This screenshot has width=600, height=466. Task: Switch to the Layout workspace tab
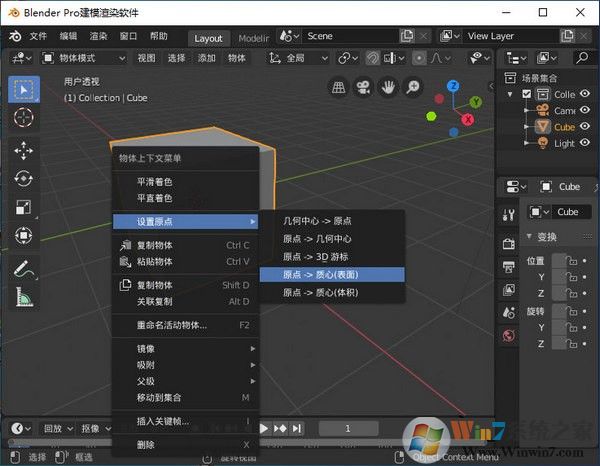click(208, 38)
